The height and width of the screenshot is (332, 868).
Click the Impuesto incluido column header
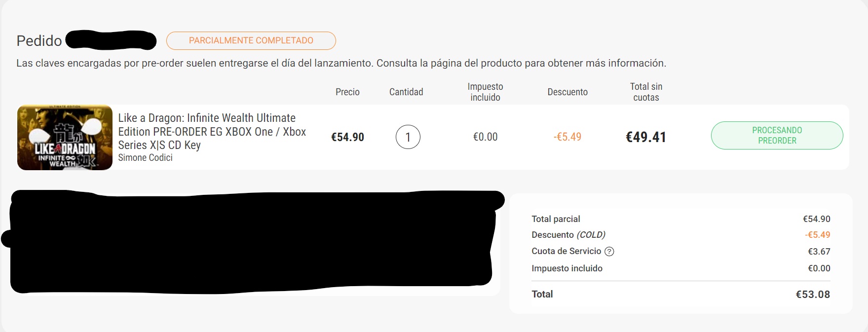[485, 92]
